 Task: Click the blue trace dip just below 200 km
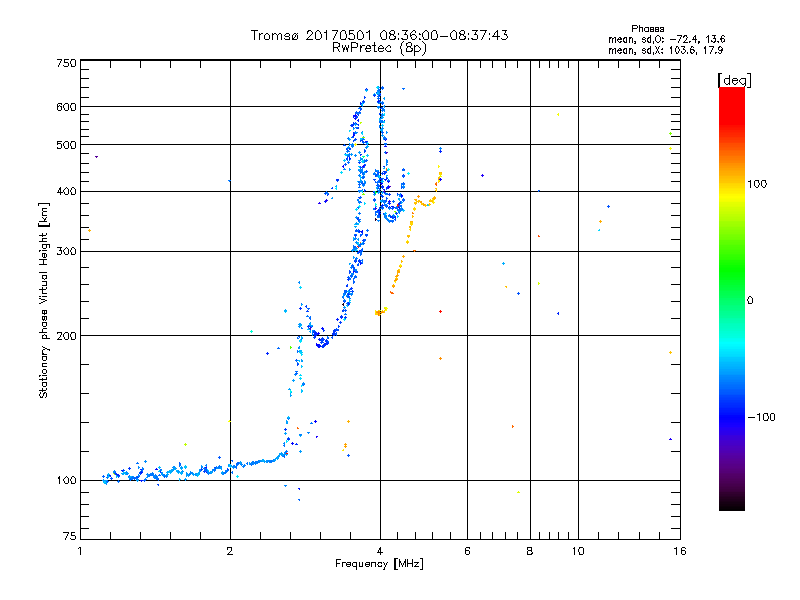(x=322, y=344)
